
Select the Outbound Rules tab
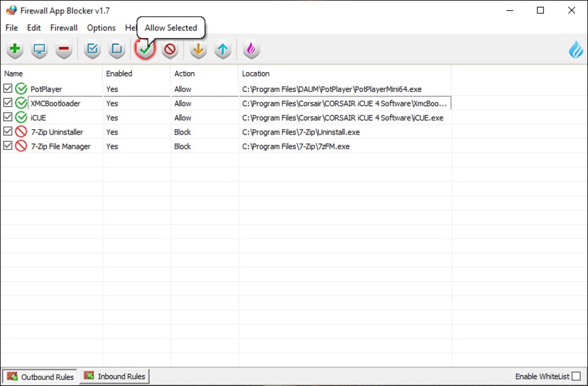40,376
